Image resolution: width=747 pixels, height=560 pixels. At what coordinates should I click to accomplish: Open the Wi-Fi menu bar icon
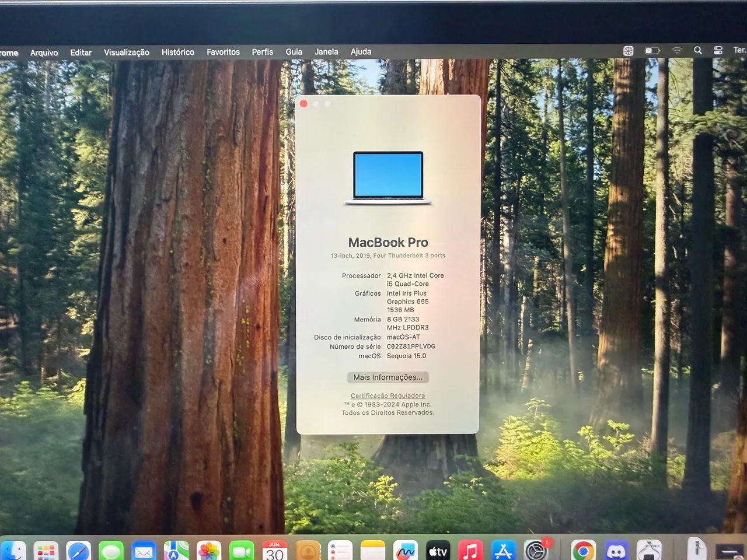676,51
